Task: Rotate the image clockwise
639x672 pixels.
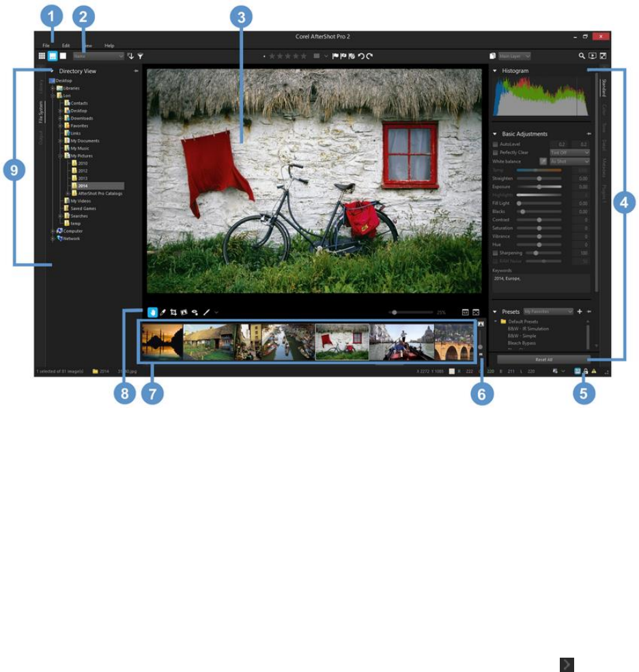Action: point(369,56)
